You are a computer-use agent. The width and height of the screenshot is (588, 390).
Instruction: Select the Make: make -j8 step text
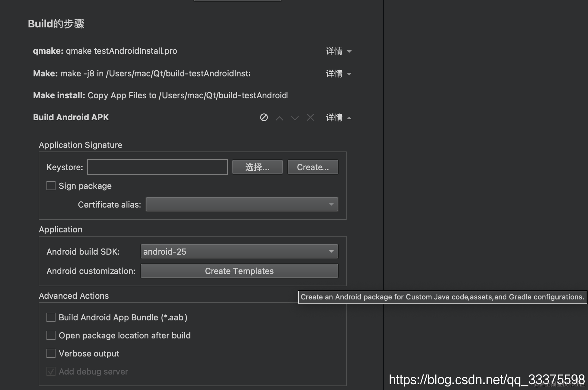141,73
